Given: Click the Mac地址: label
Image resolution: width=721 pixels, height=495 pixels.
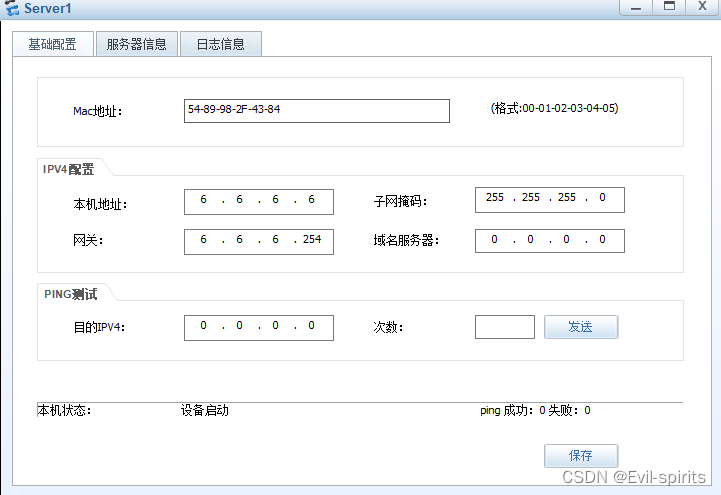Looking at the screenshot, I should 97,111.
